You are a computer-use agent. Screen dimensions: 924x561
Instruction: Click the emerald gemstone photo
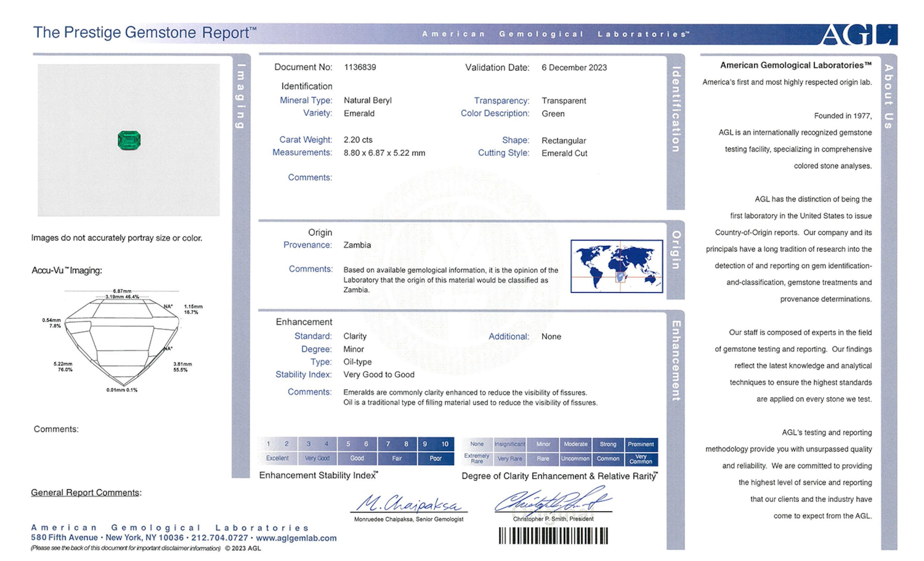129,140
